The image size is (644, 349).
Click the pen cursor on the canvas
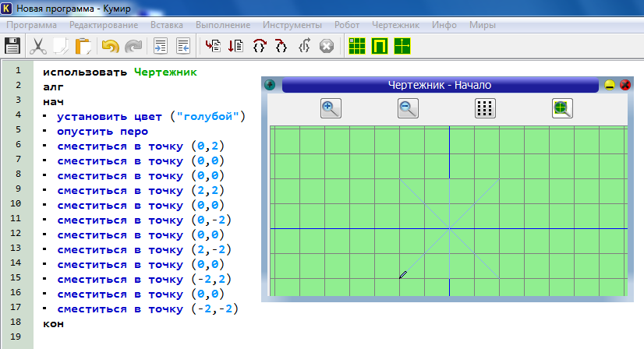point(403,275)
